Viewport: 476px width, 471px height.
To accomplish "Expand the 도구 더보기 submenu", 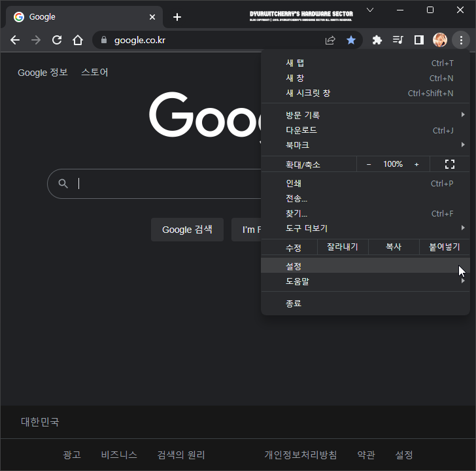I will coord(365,228).
